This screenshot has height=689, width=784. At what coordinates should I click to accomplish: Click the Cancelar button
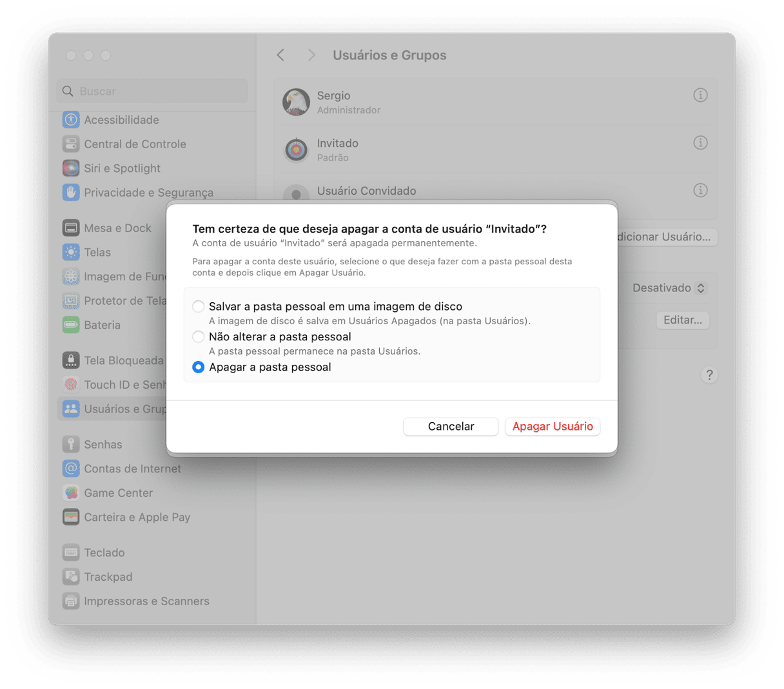[451, 427]
